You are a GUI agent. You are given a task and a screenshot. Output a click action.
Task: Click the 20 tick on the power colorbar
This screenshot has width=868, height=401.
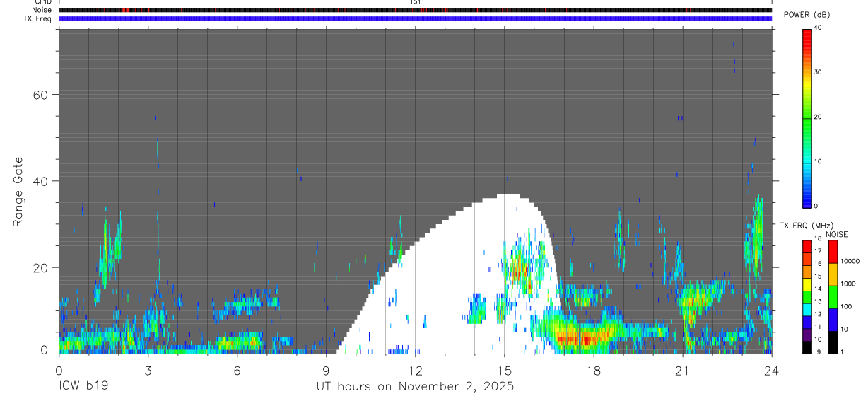pos(818,117)
